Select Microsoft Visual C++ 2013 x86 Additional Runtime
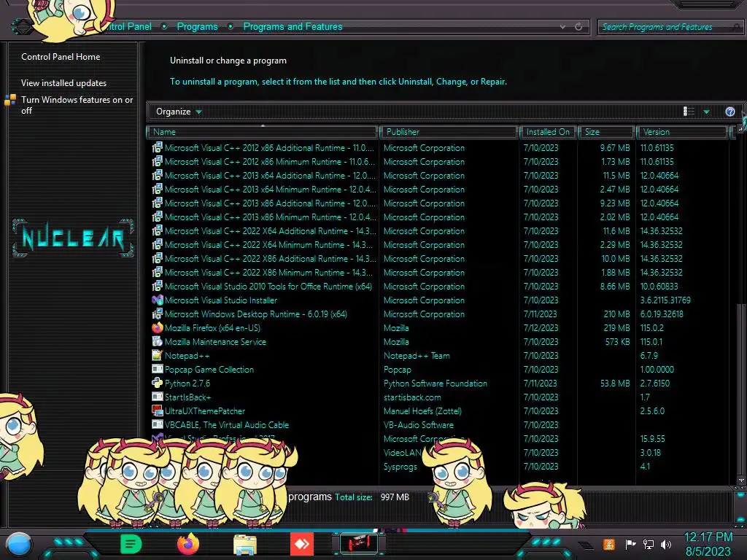 click(x=270, y=203)
